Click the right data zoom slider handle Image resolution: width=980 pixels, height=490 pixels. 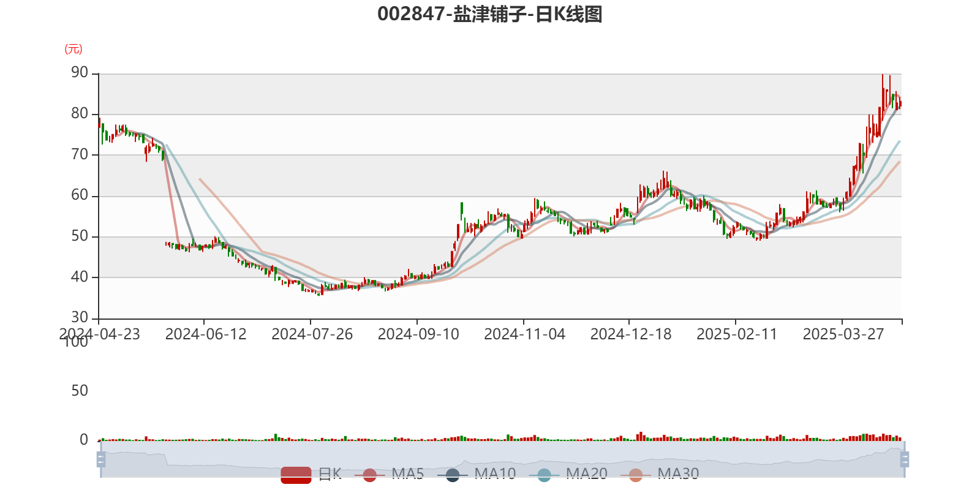905,459
